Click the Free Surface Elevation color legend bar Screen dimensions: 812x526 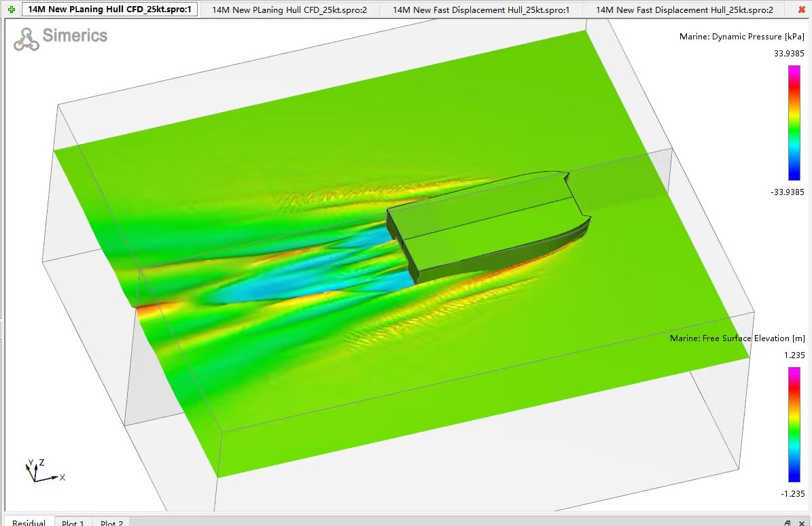(794, 425)
